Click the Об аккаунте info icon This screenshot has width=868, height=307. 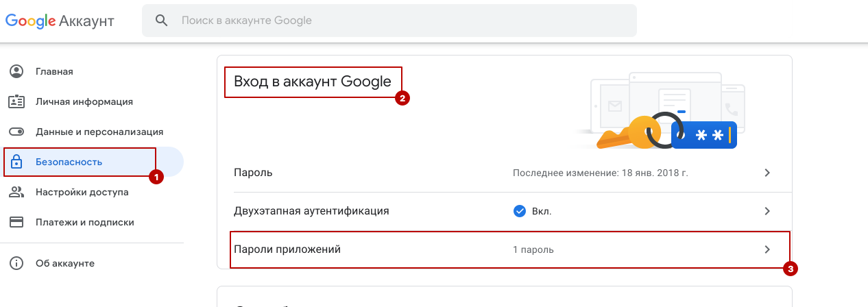tap(16, 263)
